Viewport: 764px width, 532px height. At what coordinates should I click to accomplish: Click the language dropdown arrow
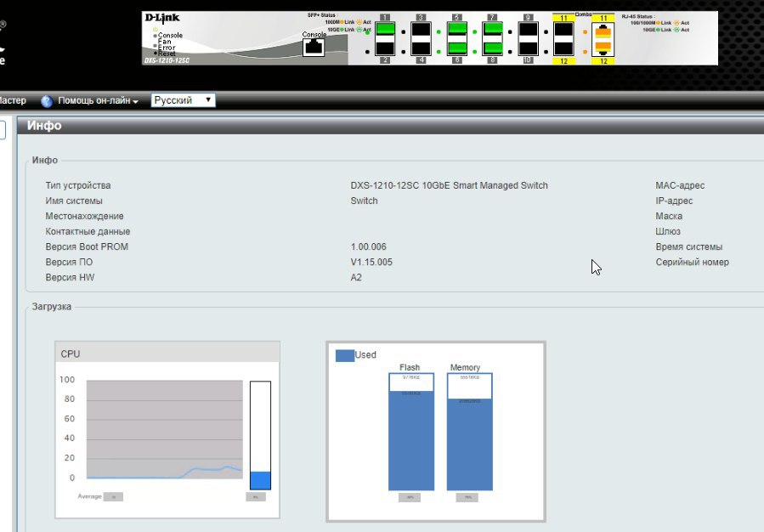coord(208,100)
